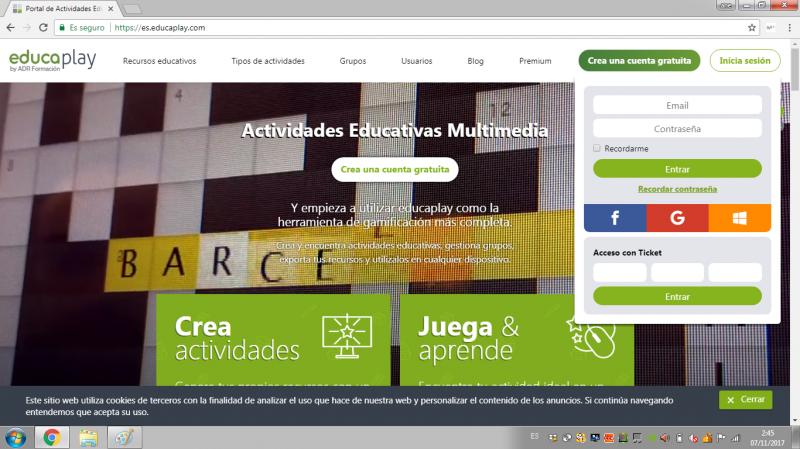Click the educaplay logo
Screen dimensions: 800x449
(x=53, y=60)
